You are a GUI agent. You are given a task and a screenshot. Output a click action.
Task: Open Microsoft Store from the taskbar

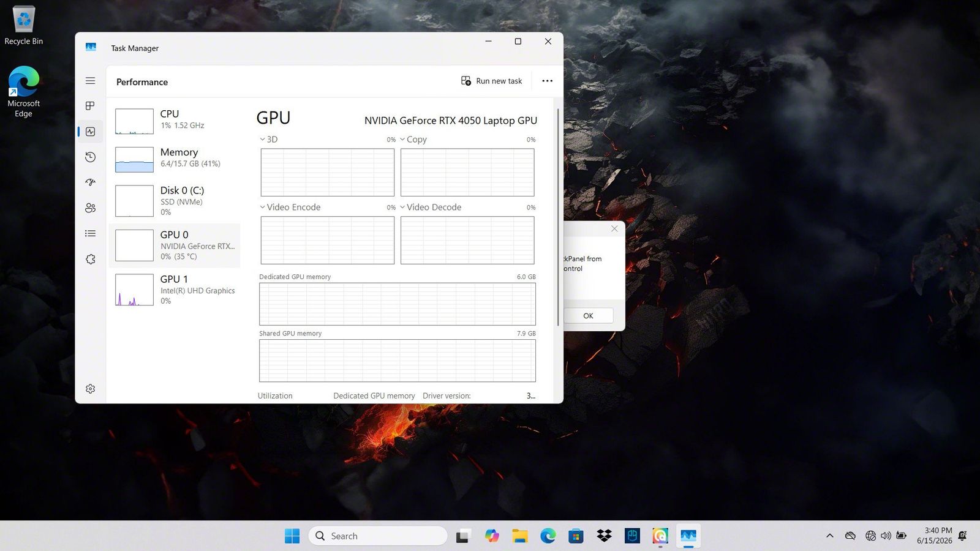(576, 536)
